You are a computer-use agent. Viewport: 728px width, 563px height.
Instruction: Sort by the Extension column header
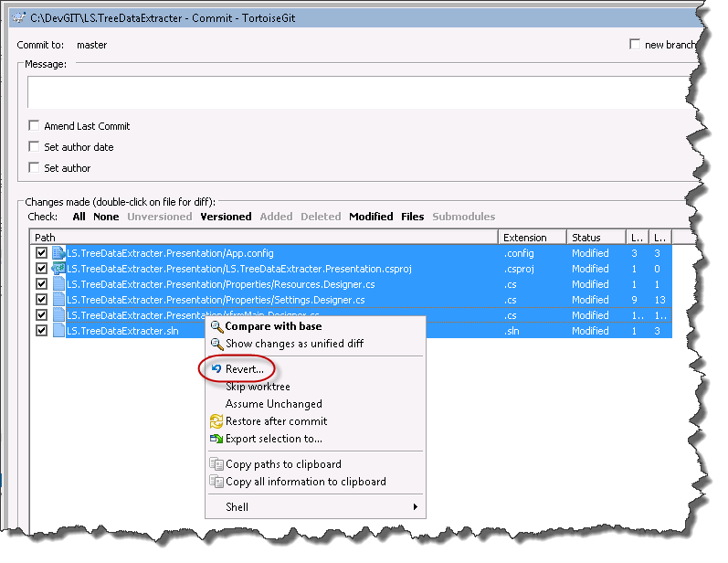pyautogui.click(x=533, y=238)
